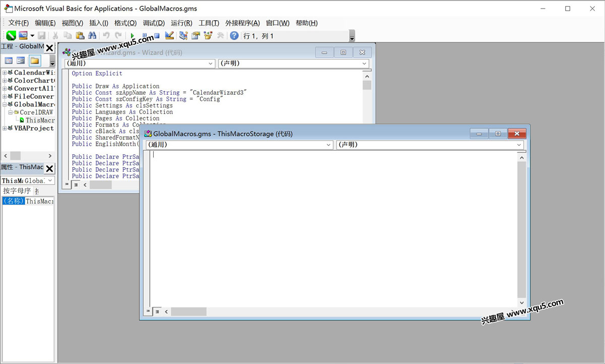Open the 调试(D) menu
The width and height of the screenshot is (605, 364).
click(x=153, y=23)
